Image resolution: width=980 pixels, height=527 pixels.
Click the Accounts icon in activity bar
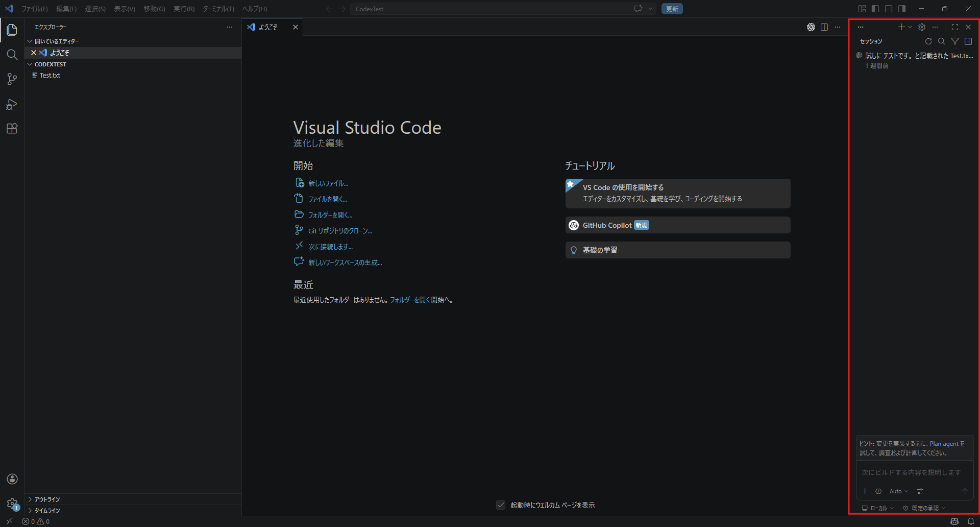pos(12,479)
